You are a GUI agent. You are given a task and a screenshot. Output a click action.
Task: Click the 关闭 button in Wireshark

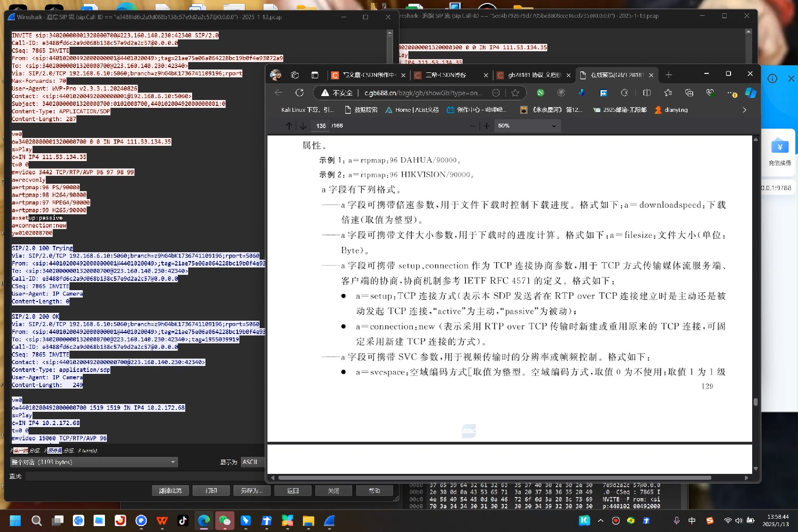[x=334, y=491]
